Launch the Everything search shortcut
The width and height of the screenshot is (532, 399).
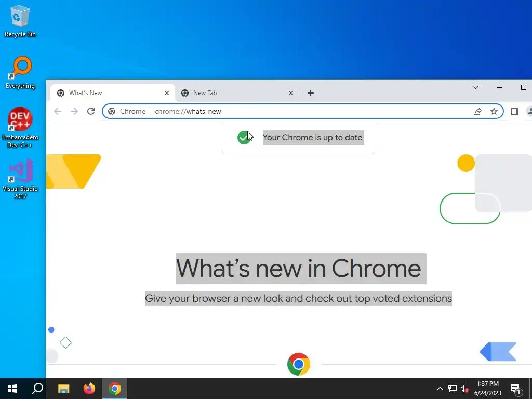click(x=20, y=73)
